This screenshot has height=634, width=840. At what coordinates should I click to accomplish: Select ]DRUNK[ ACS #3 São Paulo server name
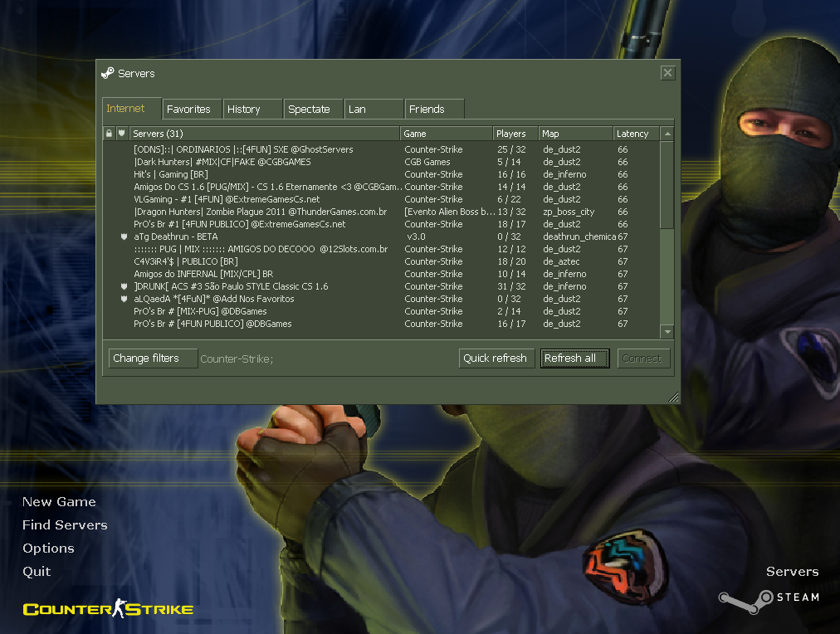pyautogui.click(x=231, y=286)
